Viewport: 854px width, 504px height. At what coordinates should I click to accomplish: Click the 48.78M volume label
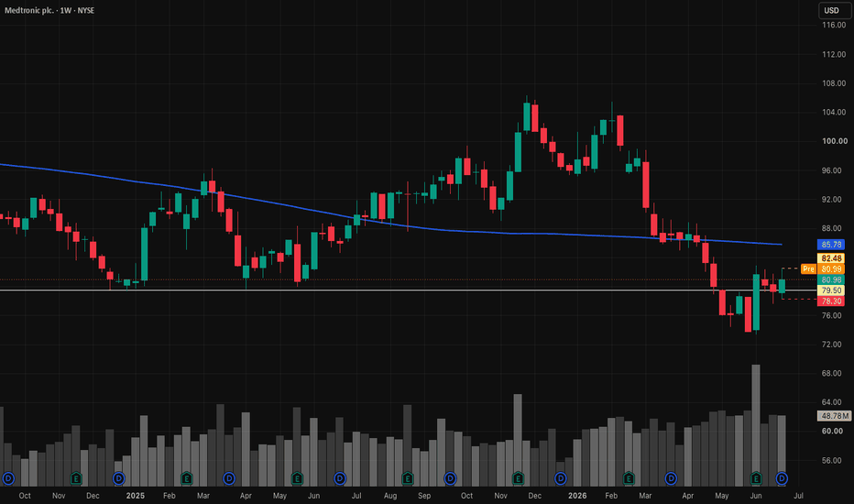click(835, 416)
